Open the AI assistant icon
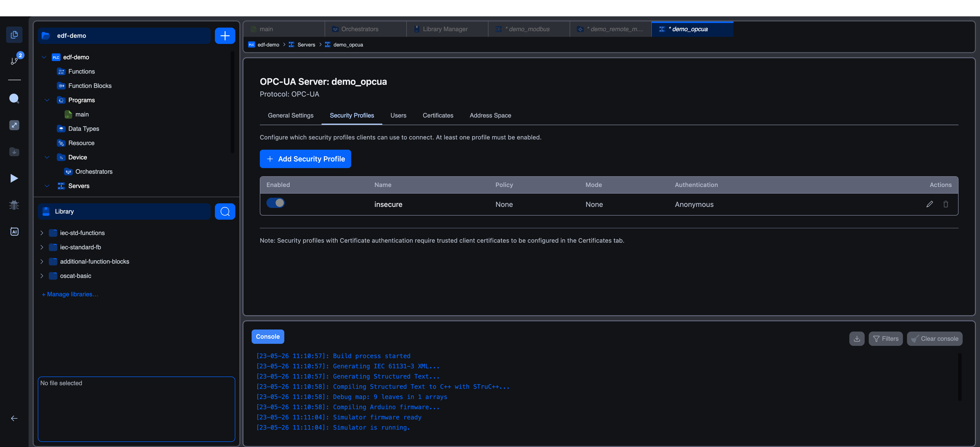The width and height of the screenshot is (980, 447). click(x=14, y=231)
